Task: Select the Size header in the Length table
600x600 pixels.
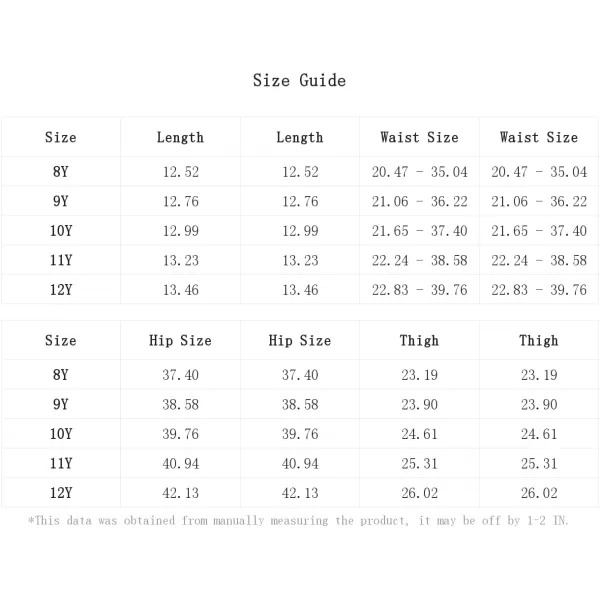Action: [x=61, y=137]
